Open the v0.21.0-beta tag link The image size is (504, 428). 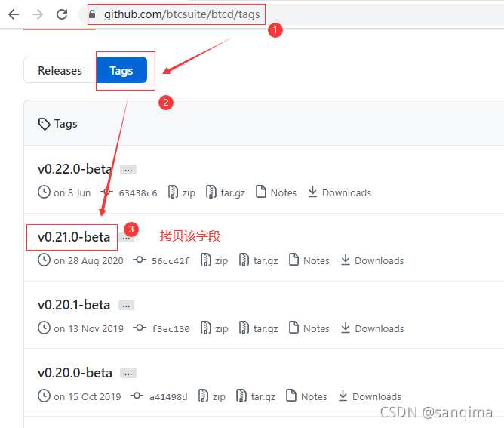(74, 237)
